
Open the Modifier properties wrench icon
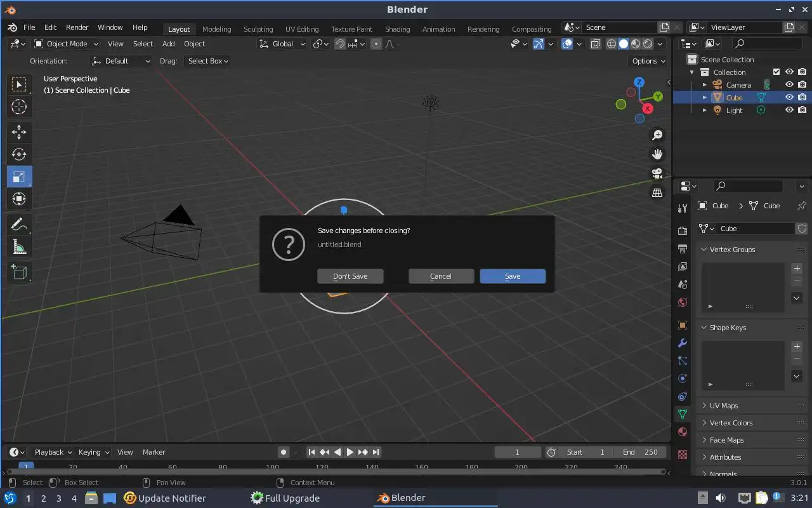[x=683, y=343]
